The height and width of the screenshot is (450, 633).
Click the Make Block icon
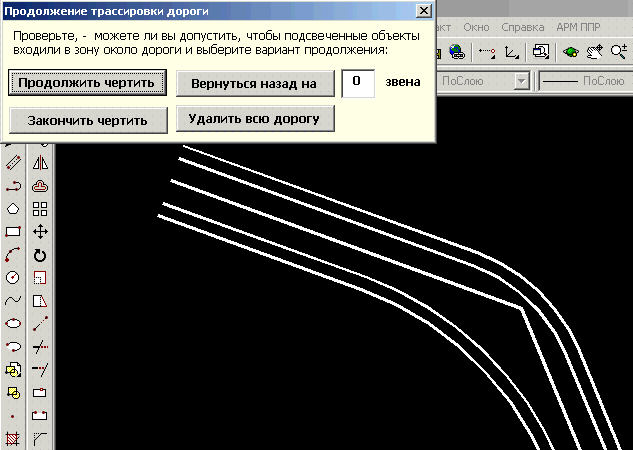[13, 392]
